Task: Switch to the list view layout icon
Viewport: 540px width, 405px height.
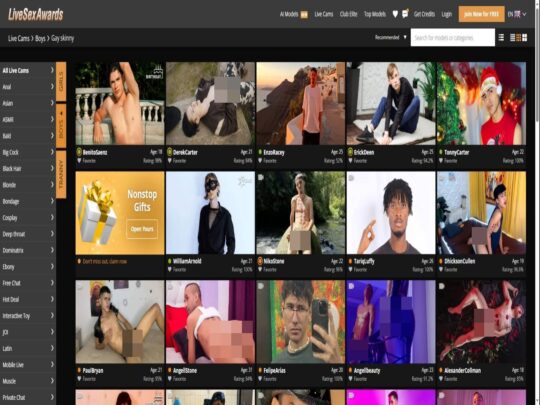Action: [x=501, y=38]
